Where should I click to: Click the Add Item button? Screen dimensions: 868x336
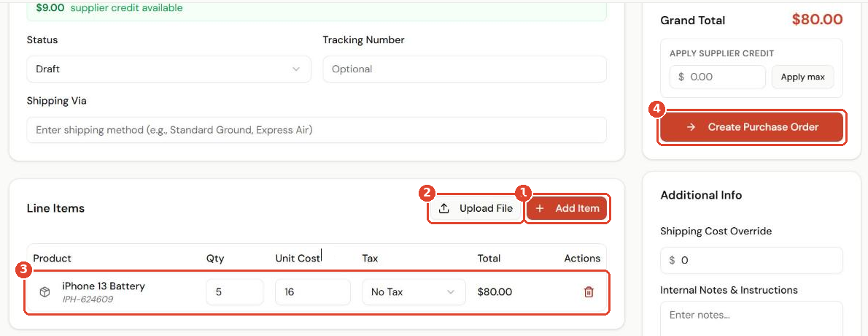click(567, 208)
